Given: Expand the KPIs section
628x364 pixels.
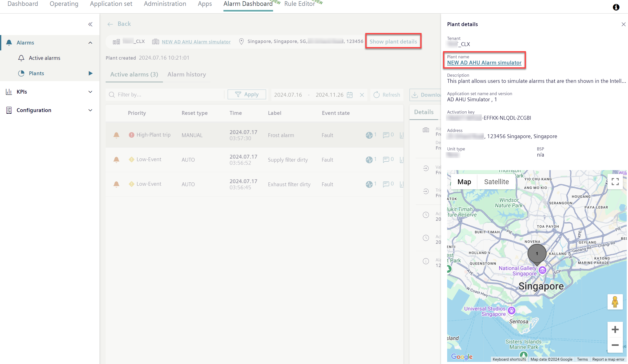Looking at the screenshot, I should [x=90, y=92].
